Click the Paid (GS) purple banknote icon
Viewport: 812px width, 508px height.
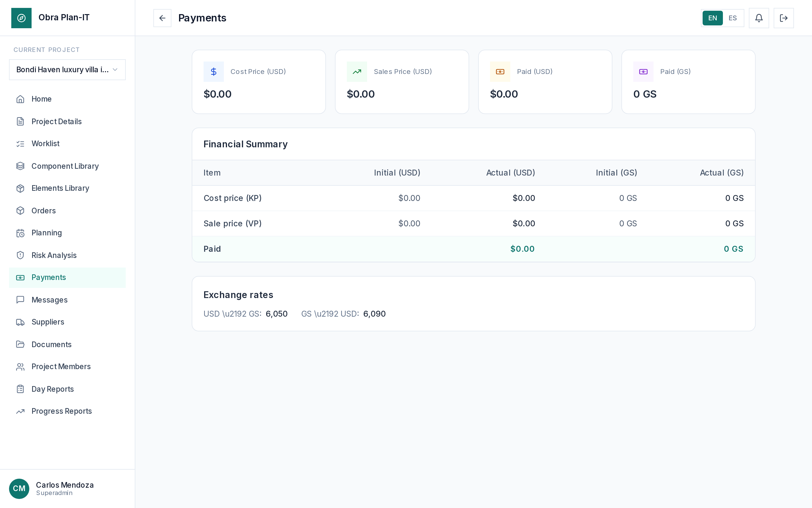coord(643,72)
